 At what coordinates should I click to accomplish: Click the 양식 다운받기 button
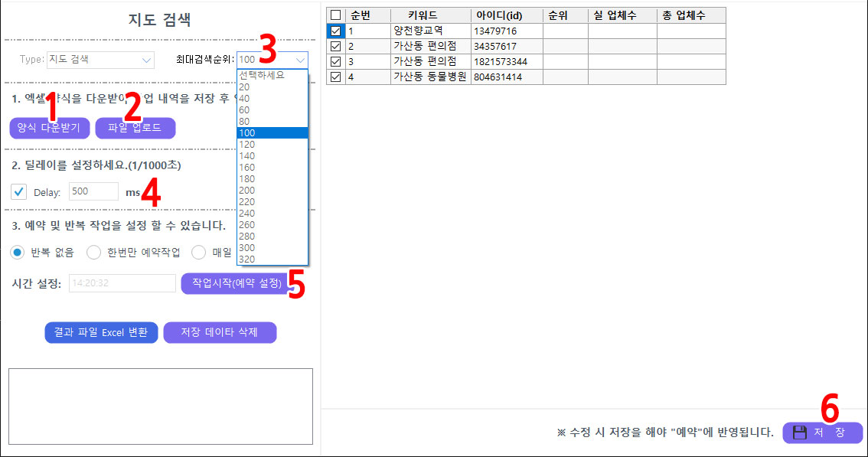(49, 128)
